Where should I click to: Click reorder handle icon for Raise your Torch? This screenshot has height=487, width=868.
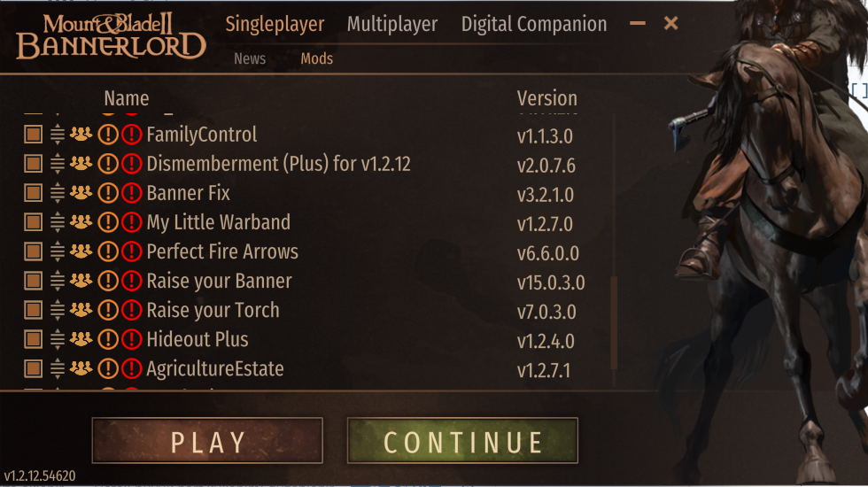tap(58, 311)
